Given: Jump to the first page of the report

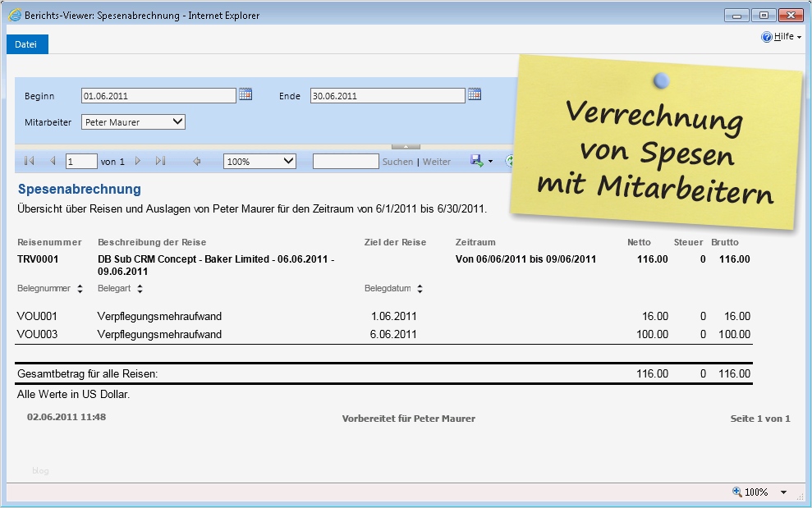Looking at the screenshot, I should click(x=30, y=161).
